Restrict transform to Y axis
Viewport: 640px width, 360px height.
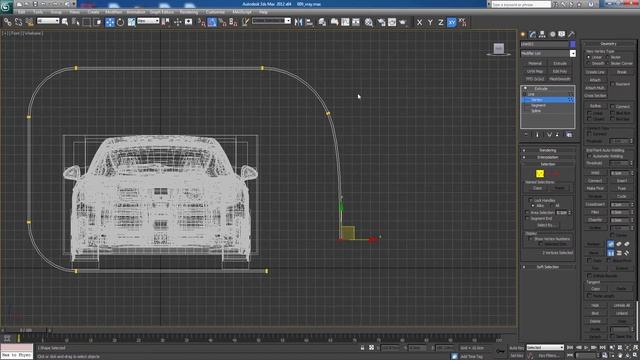tap(430, 22)
